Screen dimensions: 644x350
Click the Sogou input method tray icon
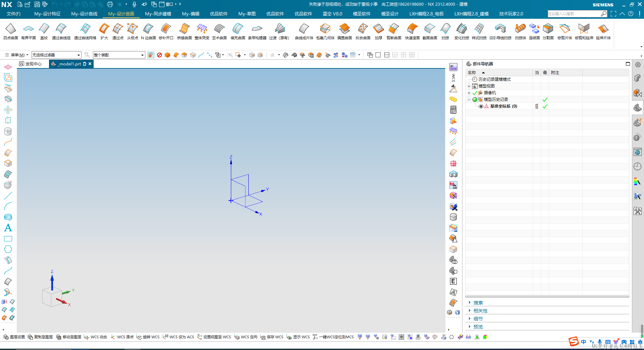tap(574, 342)
